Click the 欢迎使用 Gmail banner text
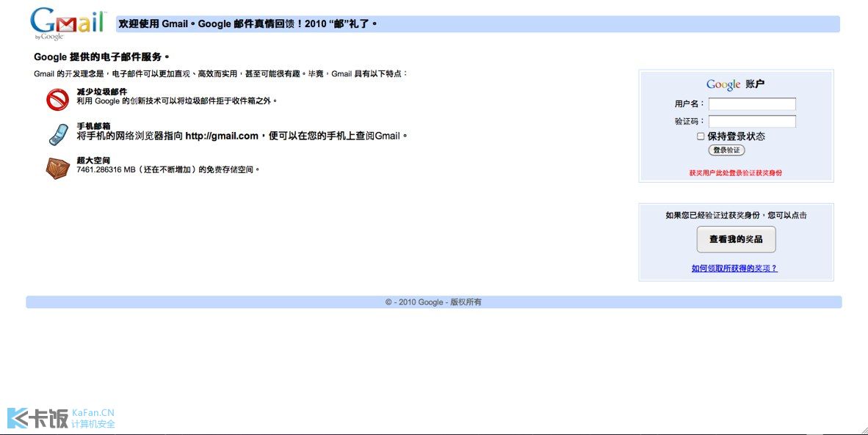 [x=248, y=24]
